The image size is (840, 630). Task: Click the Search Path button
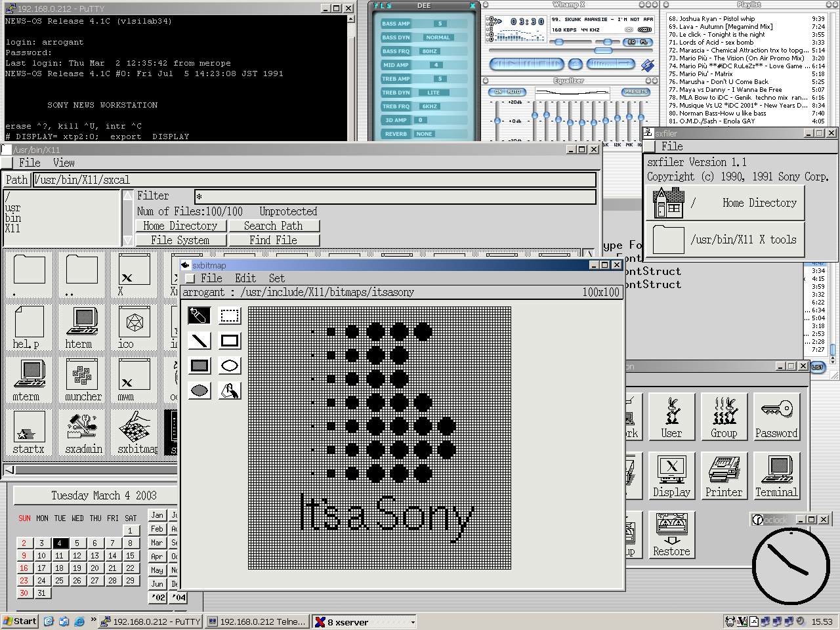[273, 226]
